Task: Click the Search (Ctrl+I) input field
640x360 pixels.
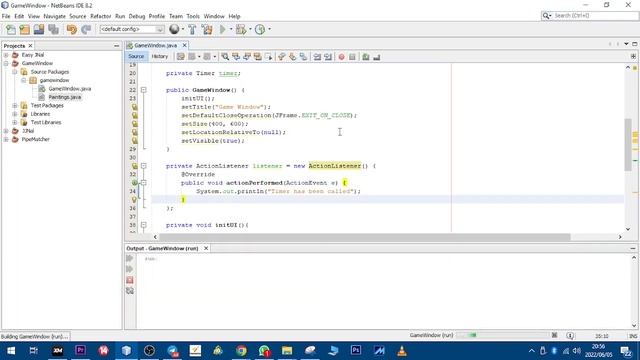Action: pyautogui.click(x=594, y=16)
